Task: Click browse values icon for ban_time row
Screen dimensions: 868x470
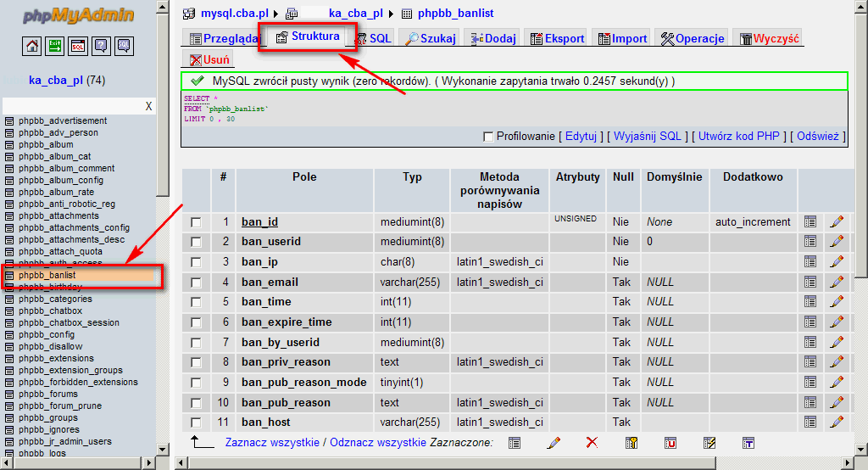Action: pyautogui.click(x=810, y=301)
